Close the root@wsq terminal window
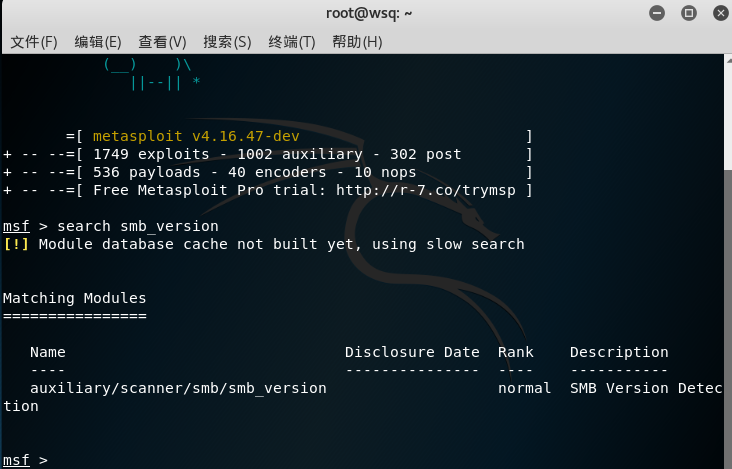This screenshot has width=732, height=469. pyautogui.click(x=721, y=13)
